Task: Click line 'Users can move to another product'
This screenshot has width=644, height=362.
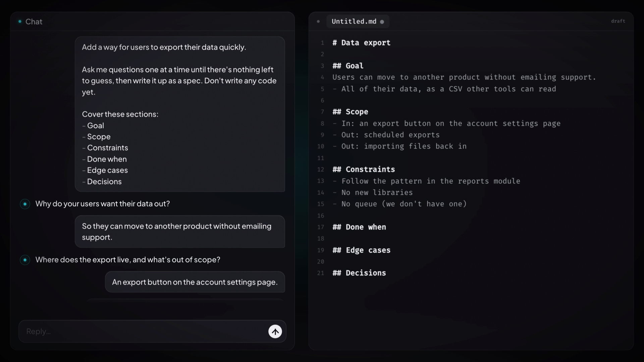Action: point(464,77)
